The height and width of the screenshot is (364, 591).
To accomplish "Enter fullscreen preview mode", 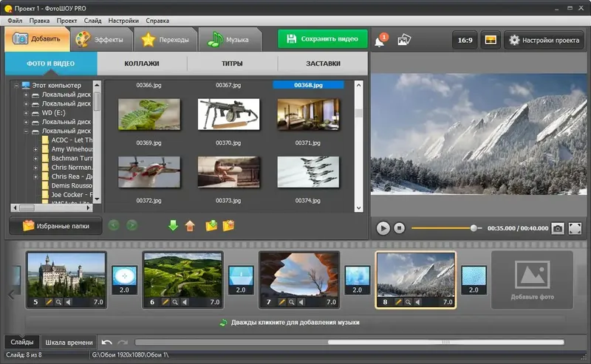I will click(575, 228).
